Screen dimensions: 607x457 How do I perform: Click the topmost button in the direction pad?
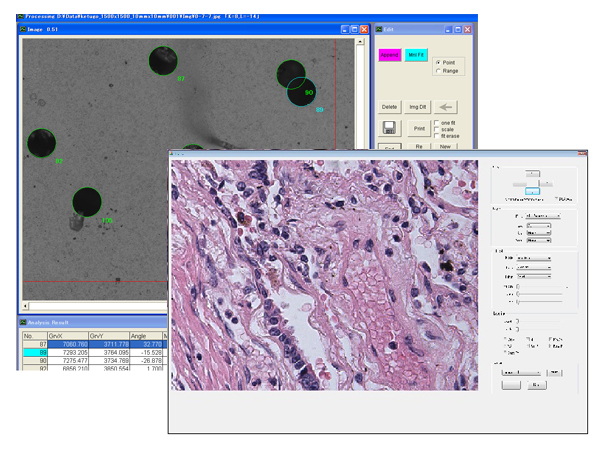tap(532, 173)
